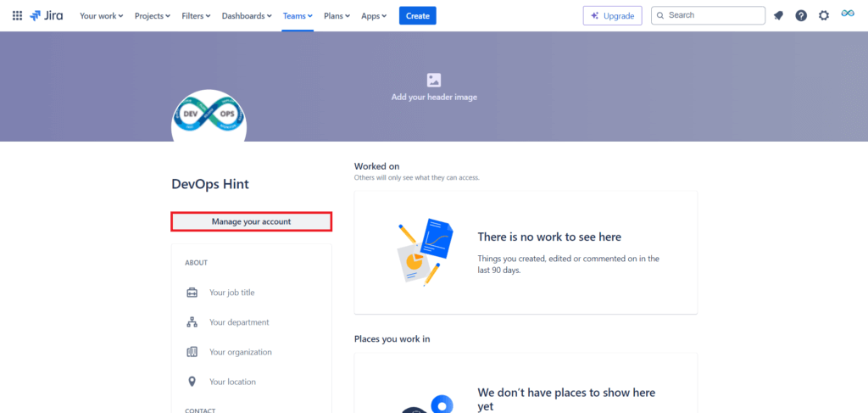Click the DevOps profile picture
Image resolution: width=868 pixels, height=413 pixels.
tap(209, 117)
